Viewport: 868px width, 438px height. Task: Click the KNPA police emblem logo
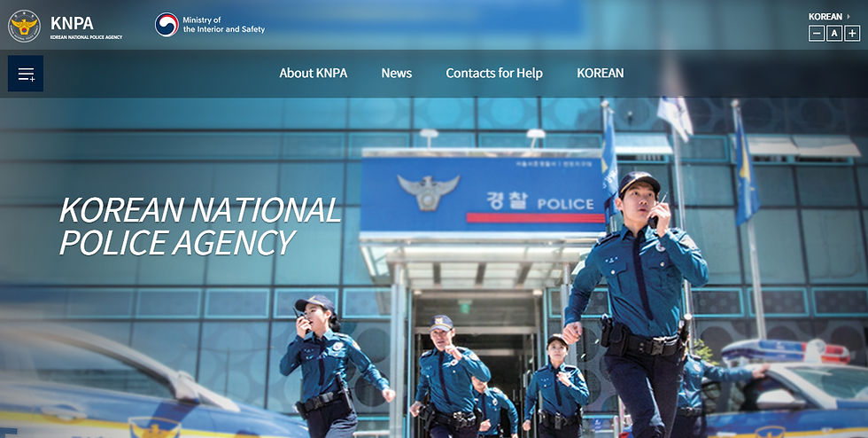pyautogui.click(x=25, y=26)
